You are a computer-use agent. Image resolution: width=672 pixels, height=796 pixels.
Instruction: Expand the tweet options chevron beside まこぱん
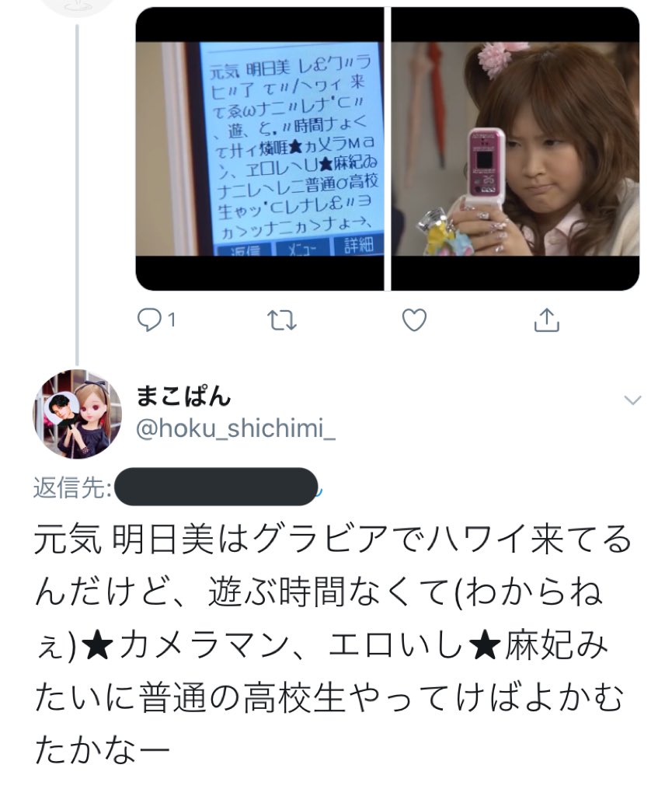point(632,400)
